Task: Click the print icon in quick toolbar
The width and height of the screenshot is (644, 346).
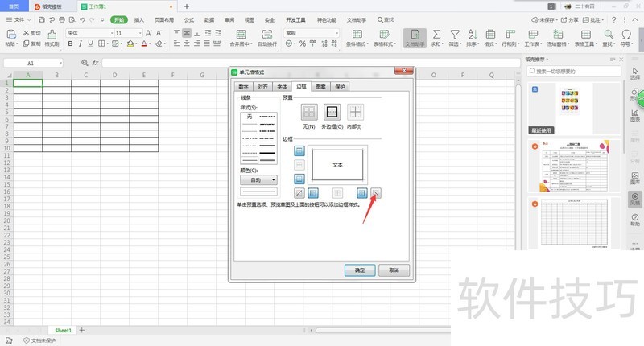Action: (x=62, y=19)
